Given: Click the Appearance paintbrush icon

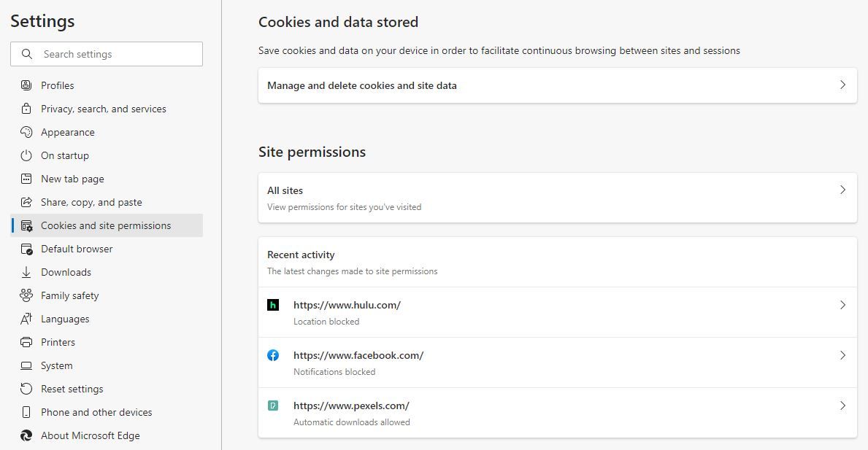Looking at the screenshot, I should click(26, 131).
